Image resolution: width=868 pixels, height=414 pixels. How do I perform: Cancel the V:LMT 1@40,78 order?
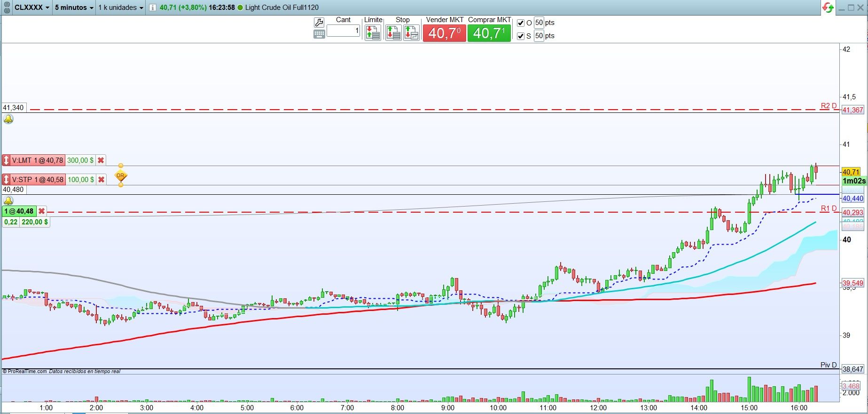101,160
